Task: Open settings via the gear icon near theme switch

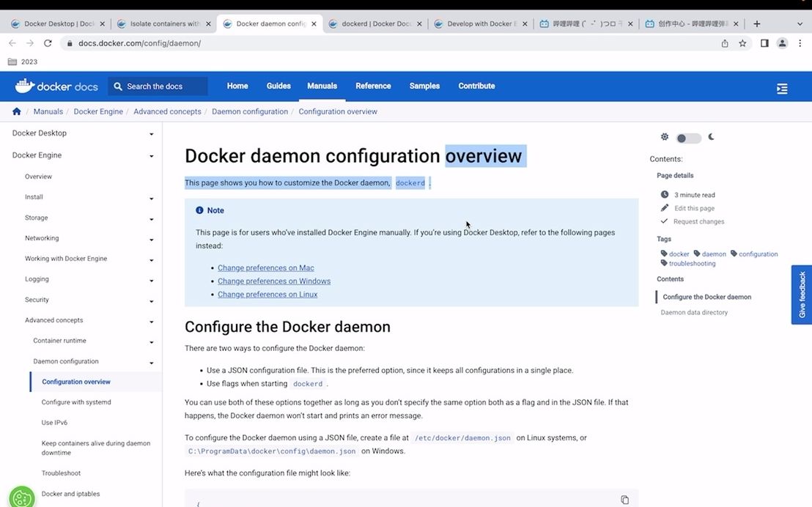Action: pos(664,137)
